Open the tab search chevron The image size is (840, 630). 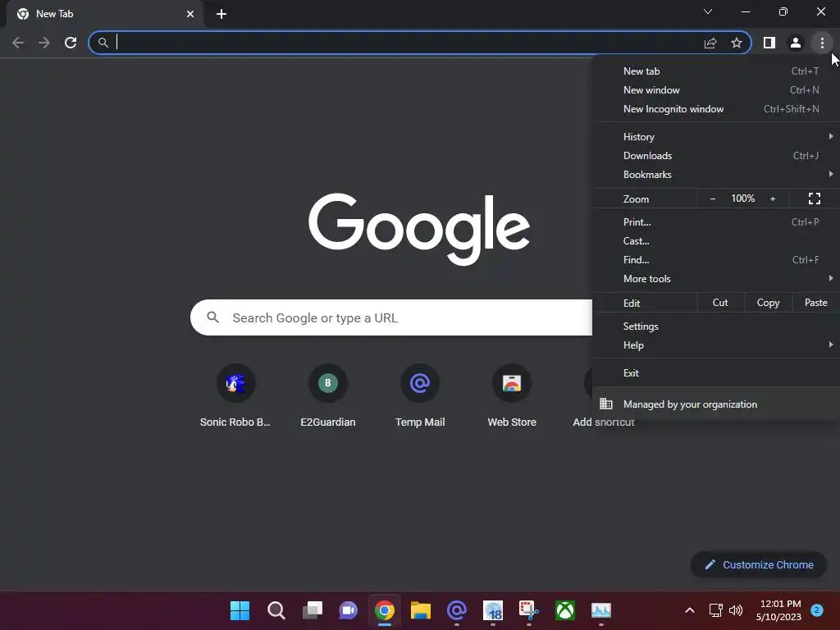[708, 11]
